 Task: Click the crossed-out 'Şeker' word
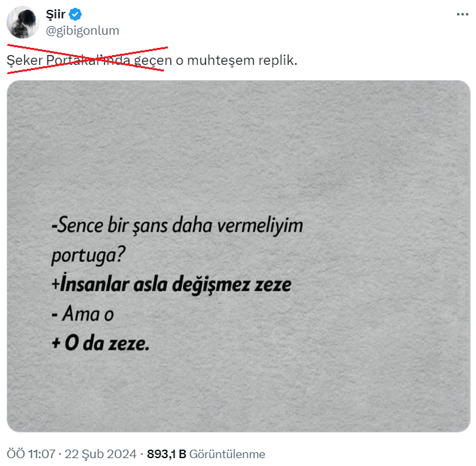point(25,60)
